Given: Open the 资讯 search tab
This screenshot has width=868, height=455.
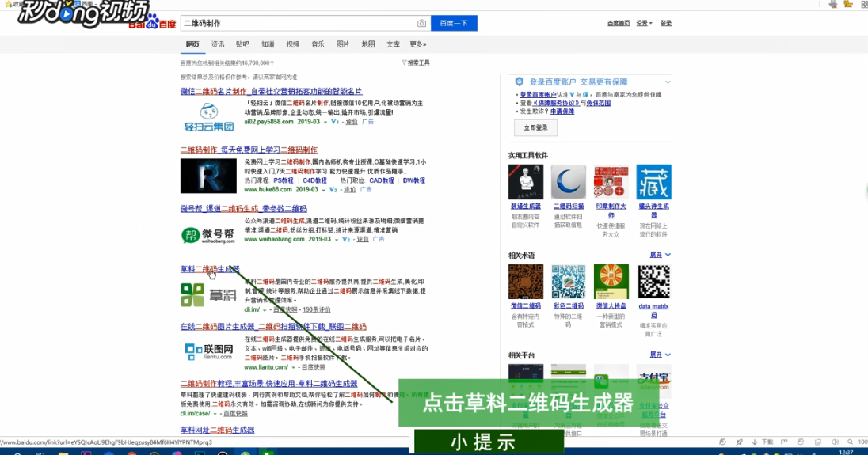Looking at the screenshot, I should pyautogui.click(x=218, y=44).
